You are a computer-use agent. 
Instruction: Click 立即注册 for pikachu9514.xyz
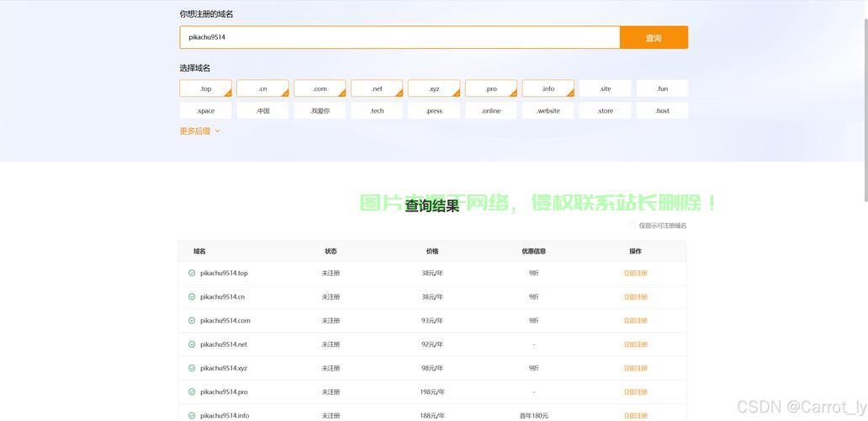(635, 368)
